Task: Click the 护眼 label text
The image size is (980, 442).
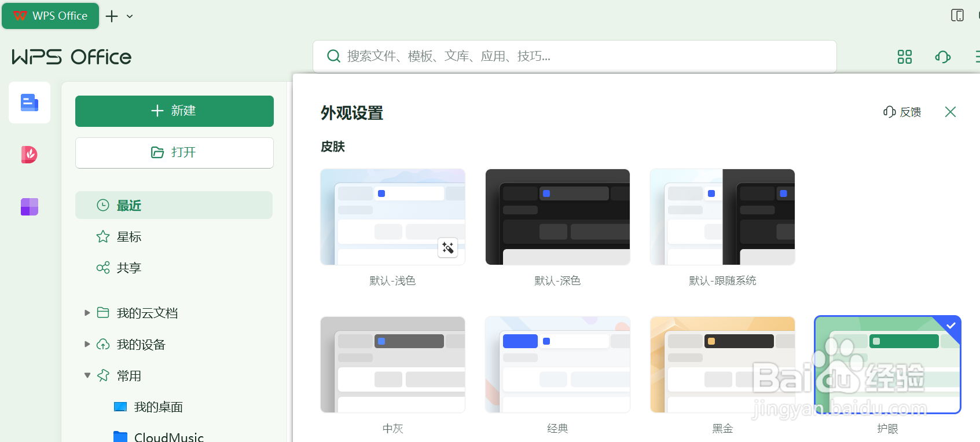Action: (x=887, y=429)
